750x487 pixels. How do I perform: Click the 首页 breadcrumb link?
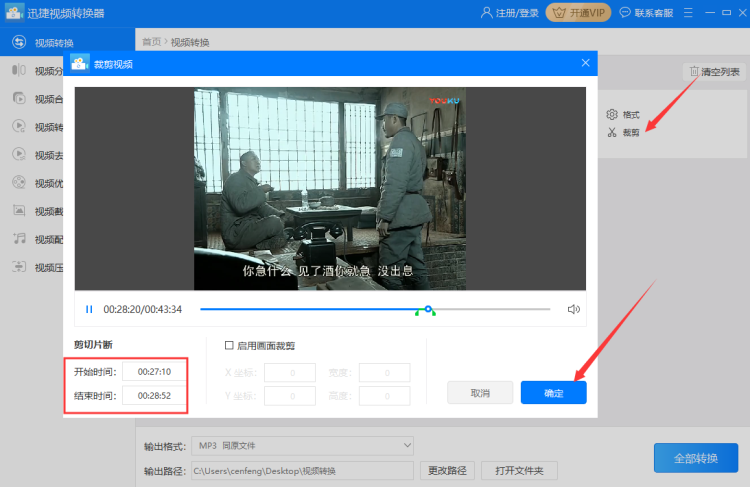pos(151,42)
